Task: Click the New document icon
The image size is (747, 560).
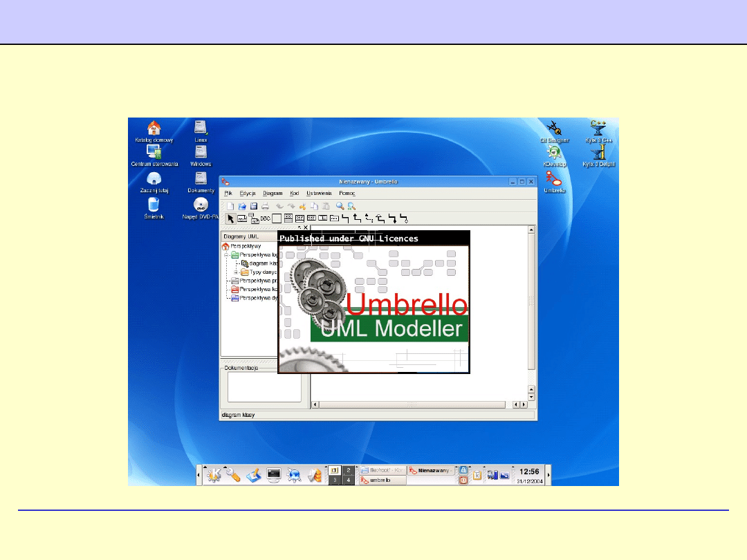Action: tap(231, 206)
